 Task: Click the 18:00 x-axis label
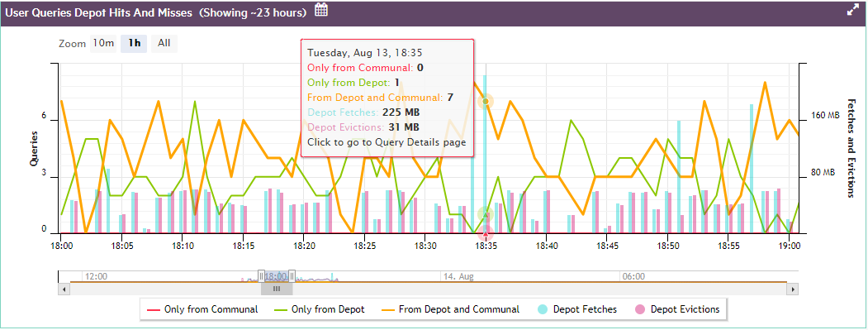61,245
